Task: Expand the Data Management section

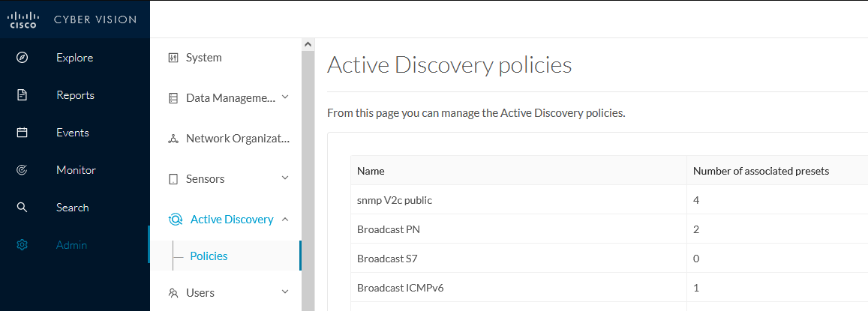Action: coord(285,97)
